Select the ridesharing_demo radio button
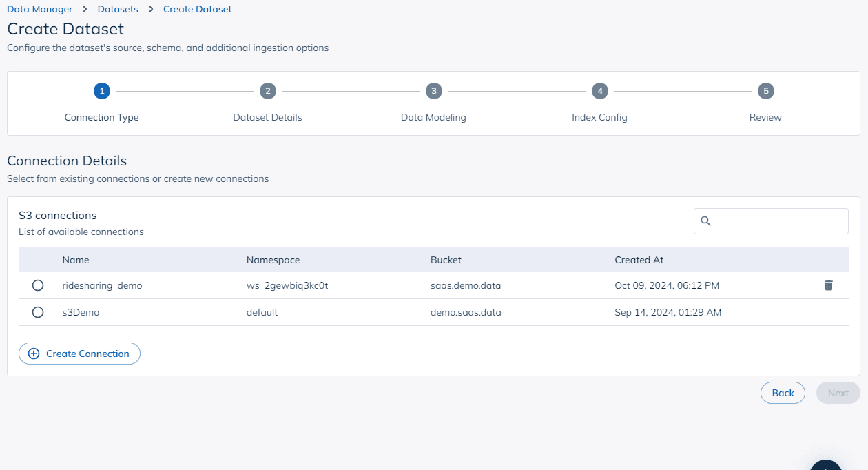Viewport: 868px width, 470px height. (38, 285)
